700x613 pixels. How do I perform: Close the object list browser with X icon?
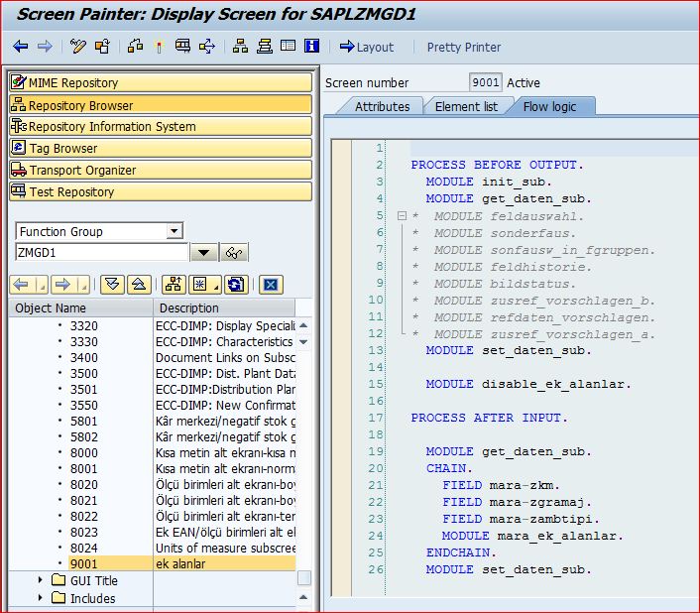271,285
